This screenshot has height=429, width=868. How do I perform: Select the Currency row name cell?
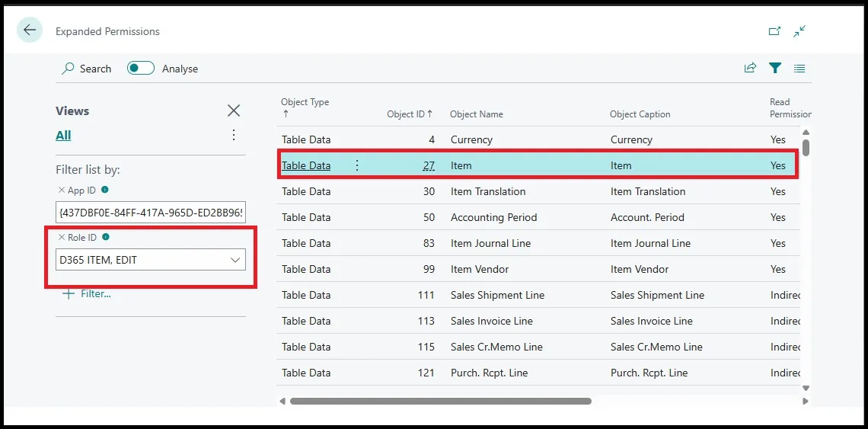click(x=471, y=139)
